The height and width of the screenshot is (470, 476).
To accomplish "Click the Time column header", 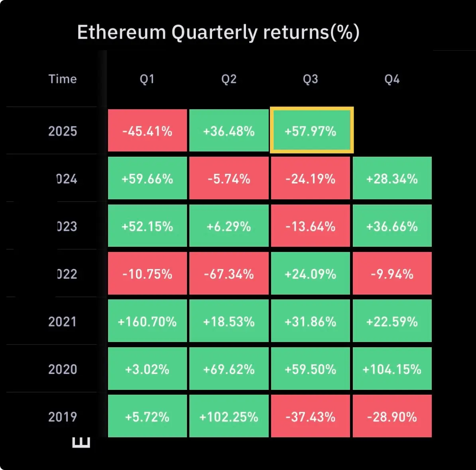I will pos(63,79).
